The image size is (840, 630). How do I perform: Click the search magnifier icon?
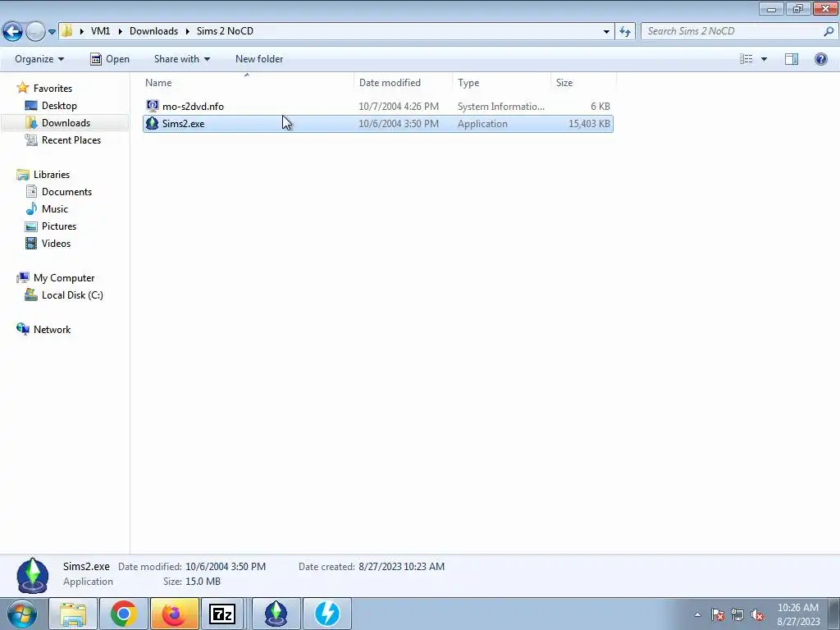point(829,31)
